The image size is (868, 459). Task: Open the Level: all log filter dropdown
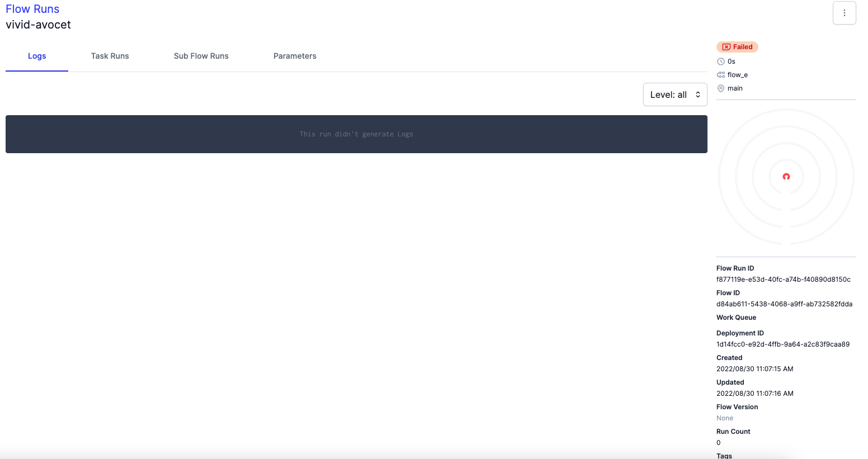[675, 94]
